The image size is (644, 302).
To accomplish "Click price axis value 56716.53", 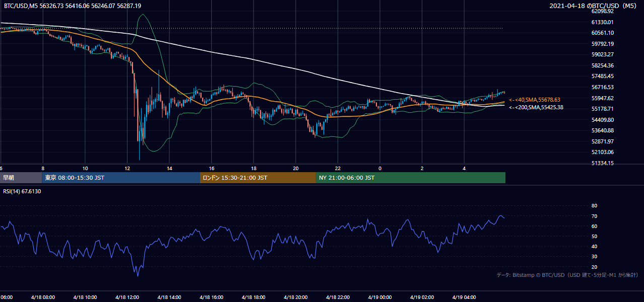I will [602, 87].
